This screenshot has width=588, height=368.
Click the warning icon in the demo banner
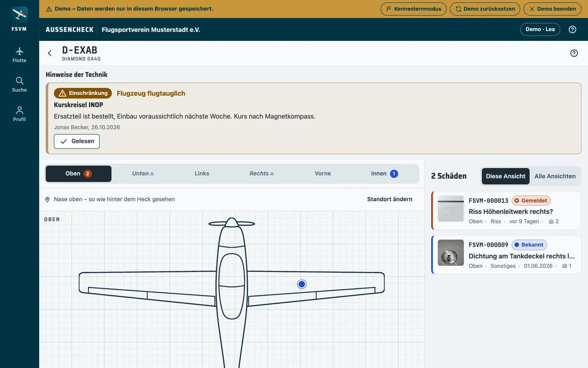(49, 9)
